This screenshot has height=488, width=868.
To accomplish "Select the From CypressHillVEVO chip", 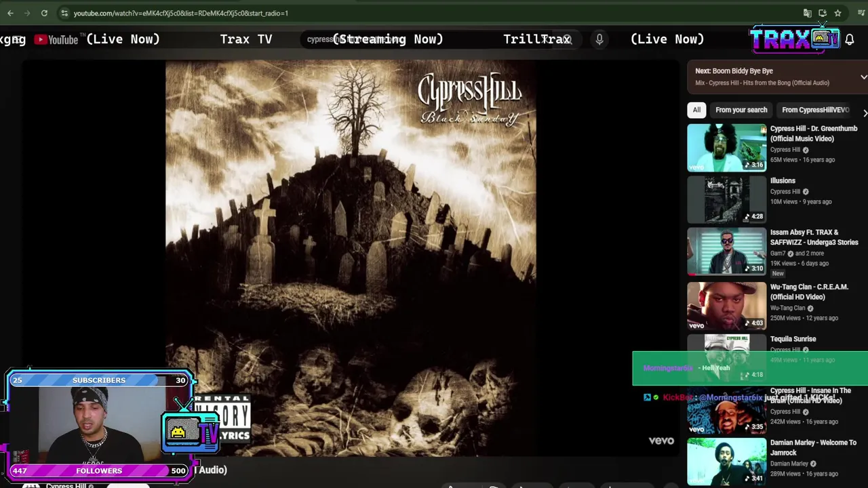I will pyautogui.click(x=815, y=110).
